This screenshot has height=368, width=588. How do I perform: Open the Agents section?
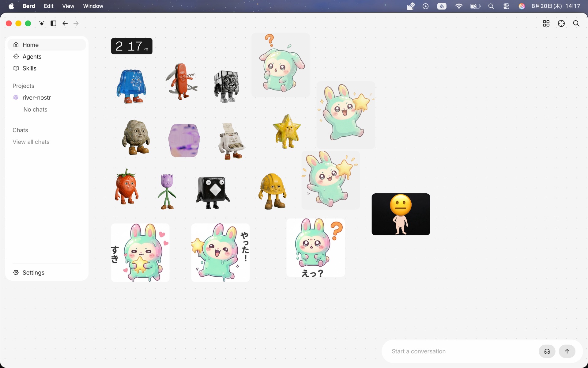click(47, 56)
